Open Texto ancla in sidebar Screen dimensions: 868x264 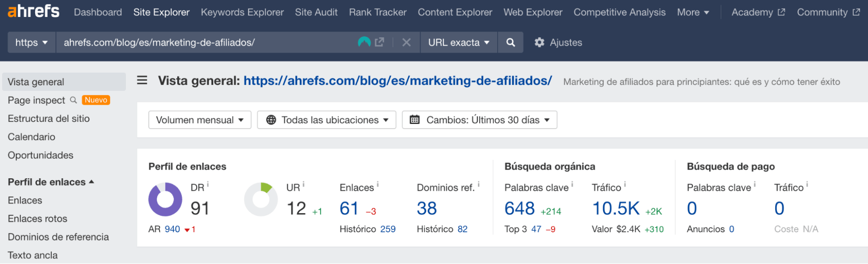click(33, 255)
